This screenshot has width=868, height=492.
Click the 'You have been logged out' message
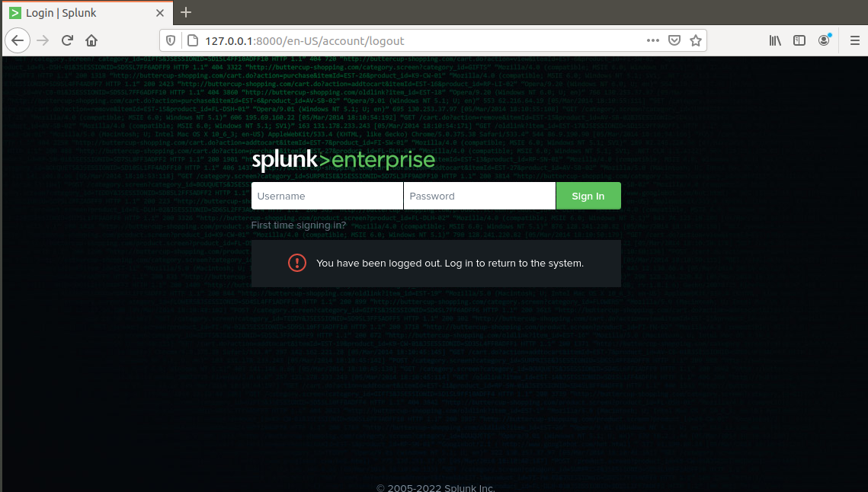[450, 264]
